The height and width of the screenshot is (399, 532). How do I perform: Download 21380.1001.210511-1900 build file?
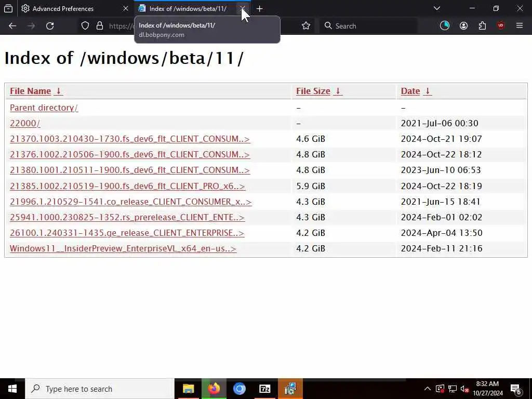click(x=130, y=170)
